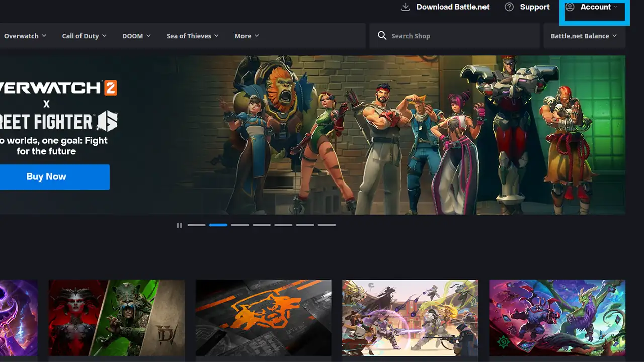The height and width of the screenshot is (362, 644).
Task: Pause the banner carousel
Action: (x=179, y=225)
